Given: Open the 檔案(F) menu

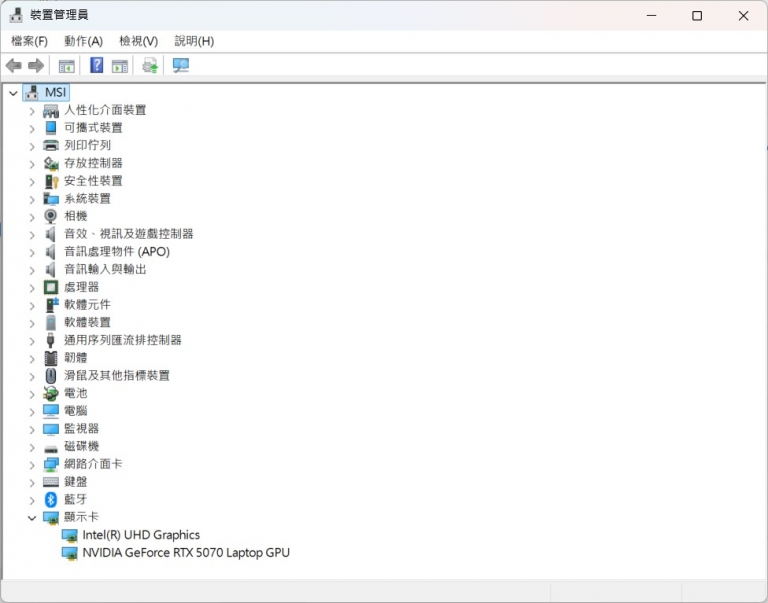Looking at the screenshot, I should tap(29, 41).
